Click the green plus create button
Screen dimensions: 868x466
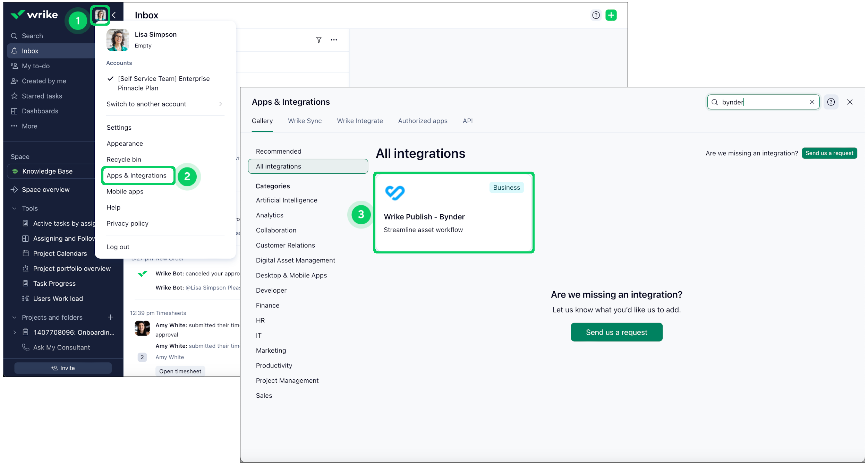[x=611, y=15]
